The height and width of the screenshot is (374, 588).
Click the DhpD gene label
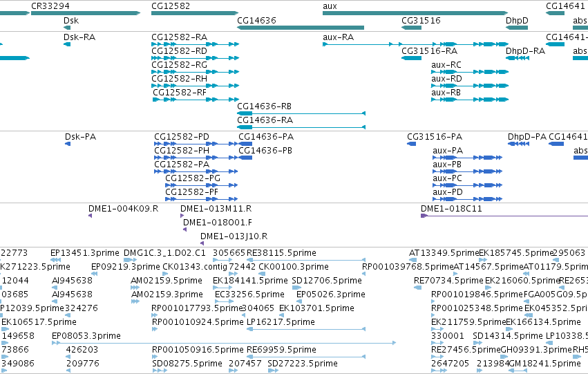click(517, 20)
